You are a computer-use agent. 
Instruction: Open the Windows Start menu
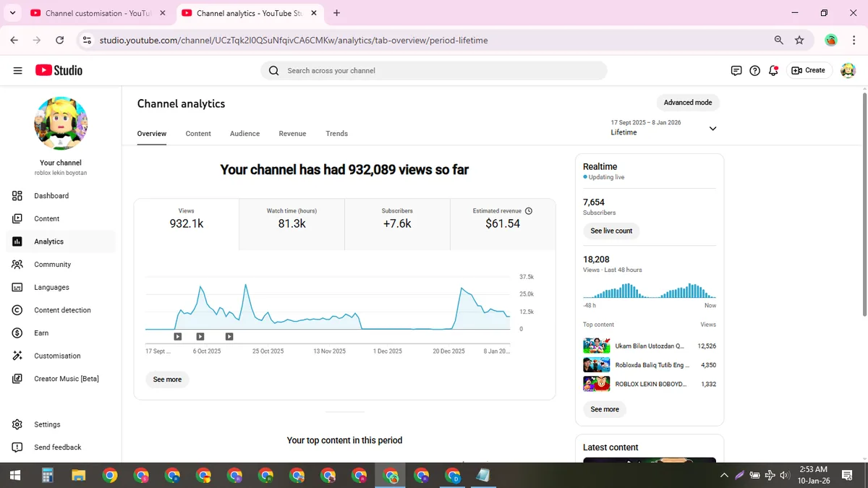14,476
